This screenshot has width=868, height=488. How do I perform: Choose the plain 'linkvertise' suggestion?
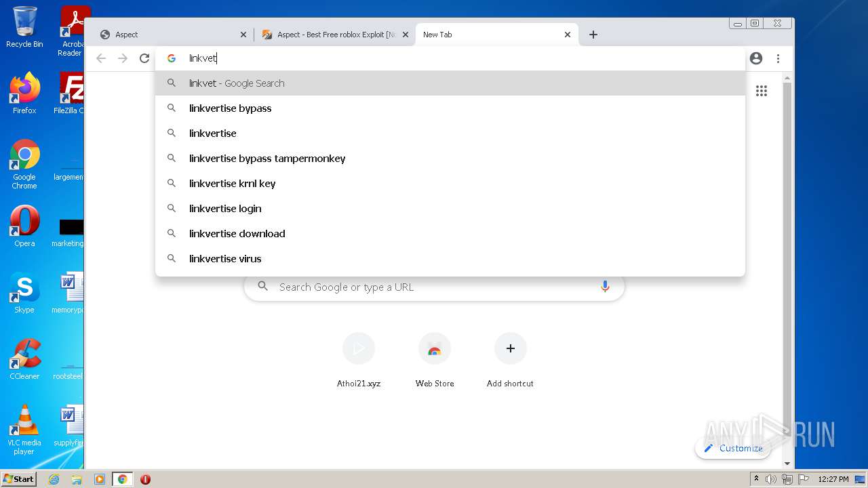(x=450, y=134)
